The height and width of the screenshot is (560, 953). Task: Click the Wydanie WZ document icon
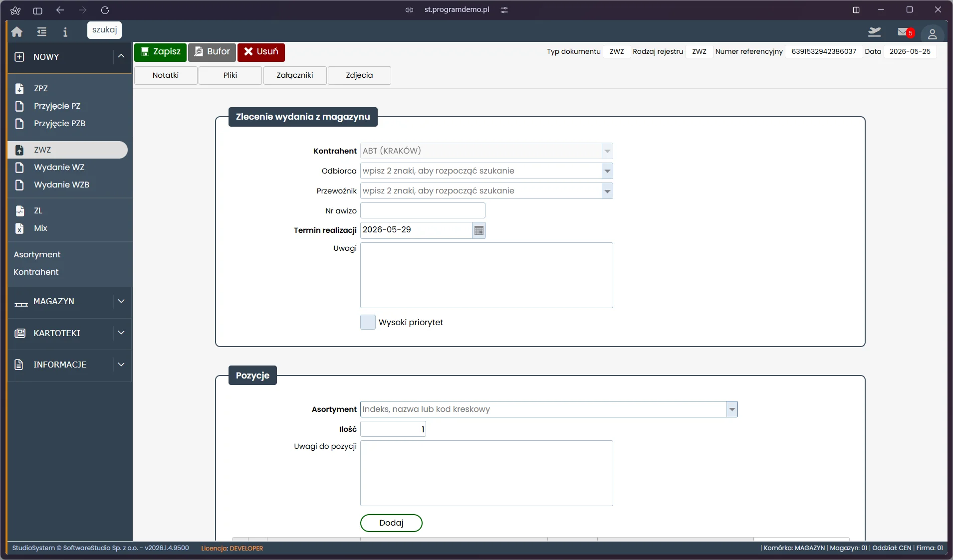click(19, 167)
